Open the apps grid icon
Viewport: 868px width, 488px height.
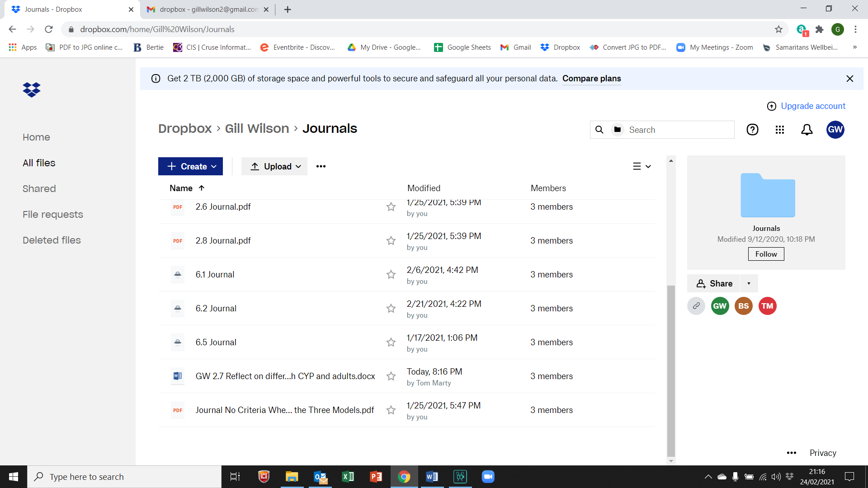[x=779, y=130]
